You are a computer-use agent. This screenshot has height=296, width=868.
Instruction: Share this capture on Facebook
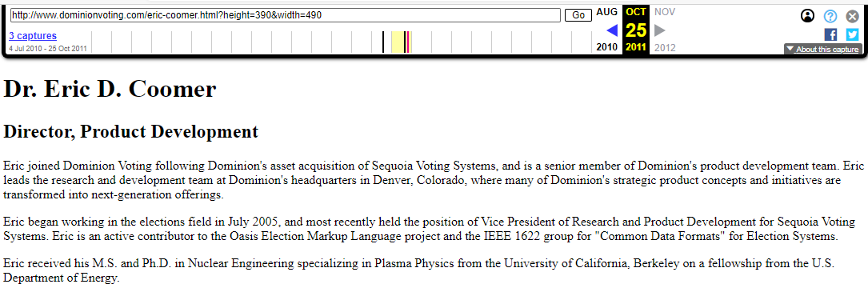pyautogui.click(x=830, y=34)
